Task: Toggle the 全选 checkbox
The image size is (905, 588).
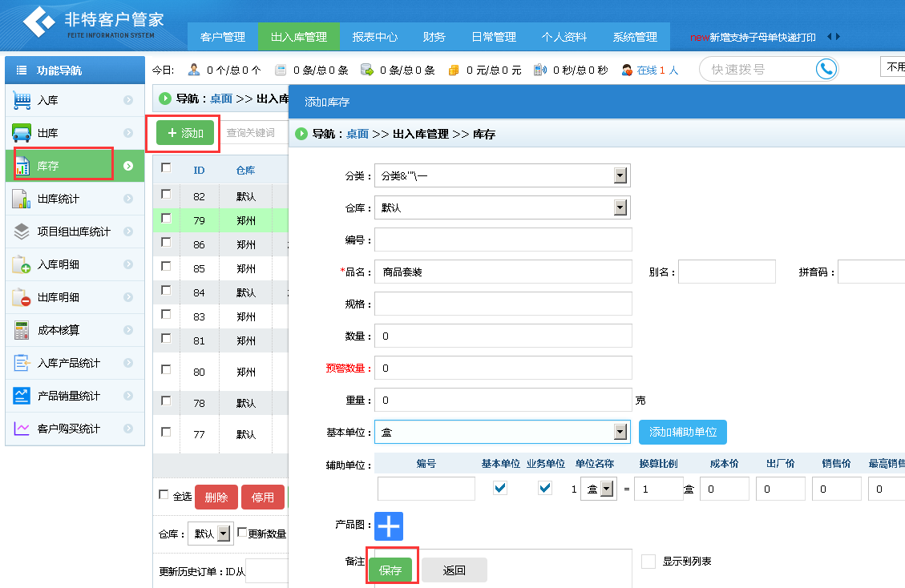Action: (164, 495)
